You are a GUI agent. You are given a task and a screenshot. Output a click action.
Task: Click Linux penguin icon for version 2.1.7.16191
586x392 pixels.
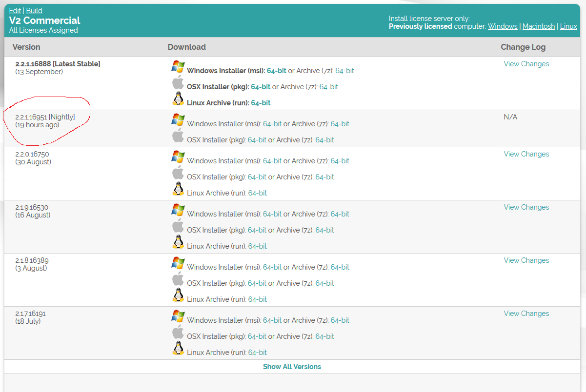point(178,349)
